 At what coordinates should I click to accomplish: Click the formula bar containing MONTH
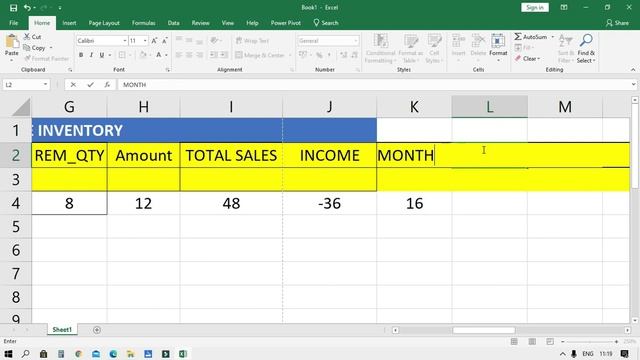click(373, 84)
